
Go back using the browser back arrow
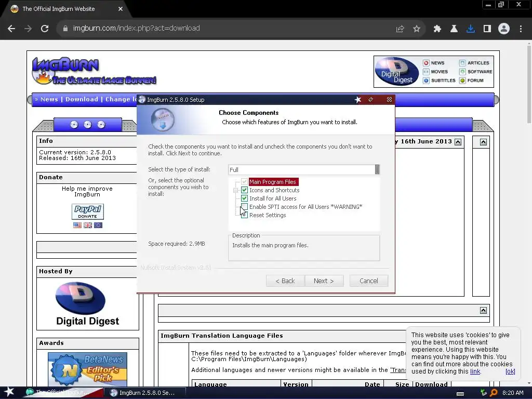(11, 29)
